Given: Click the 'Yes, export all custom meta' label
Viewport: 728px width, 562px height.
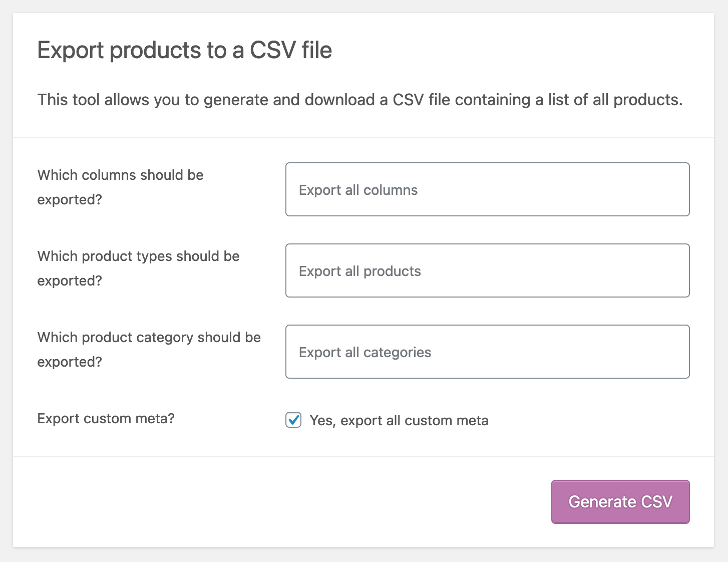Looking at the screenshot, I should pos(399,420).
